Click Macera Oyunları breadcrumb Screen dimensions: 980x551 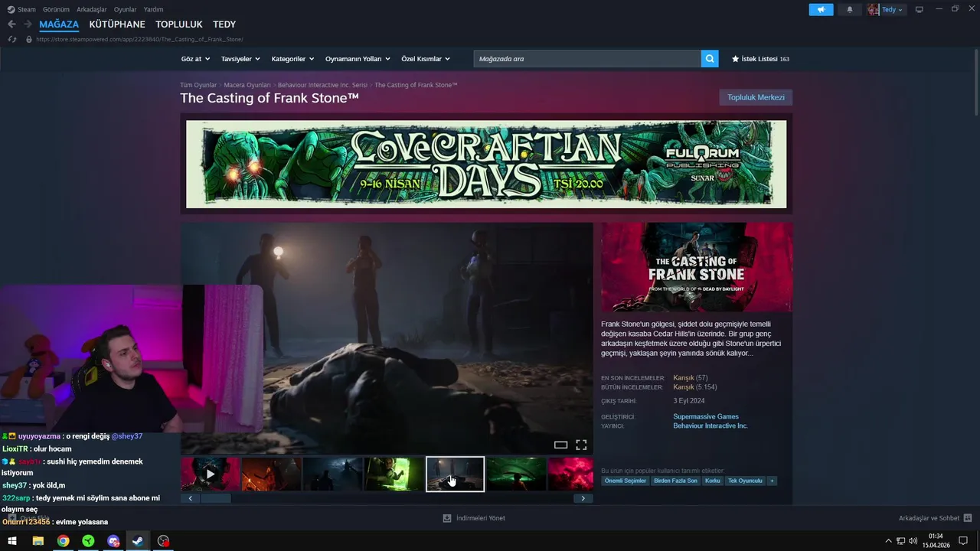(x=247, y=85)
